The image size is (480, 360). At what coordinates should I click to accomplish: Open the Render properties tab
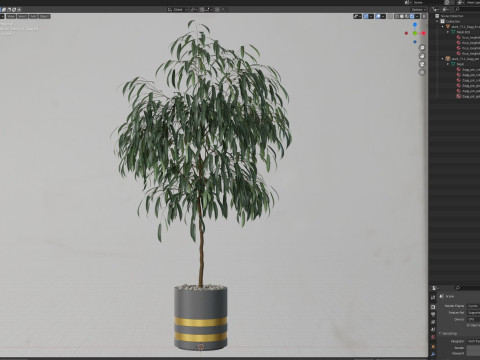point(433,307)
